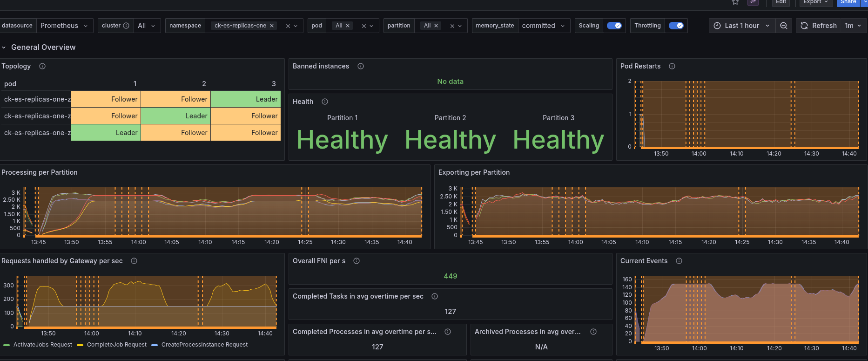868x361 pixels.
Task: Show info for Completed Processes panel
Action: point(448,332)
